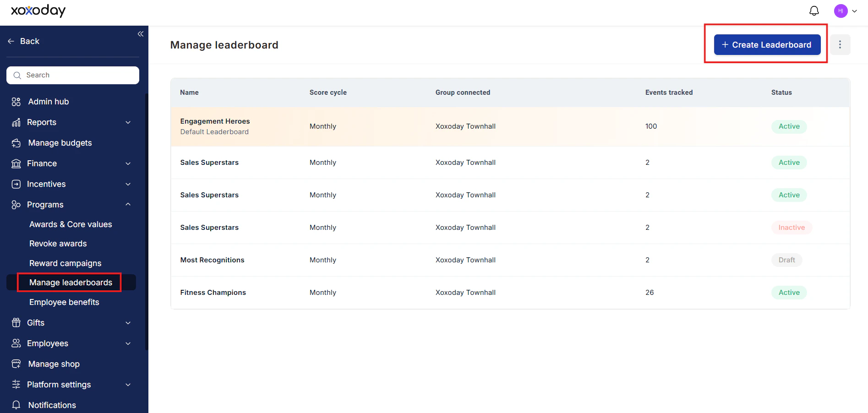The height and width of the screenshot is (413, 868).
Task: Click Monthly in Most Recognitions row
Action: [322, 260]
